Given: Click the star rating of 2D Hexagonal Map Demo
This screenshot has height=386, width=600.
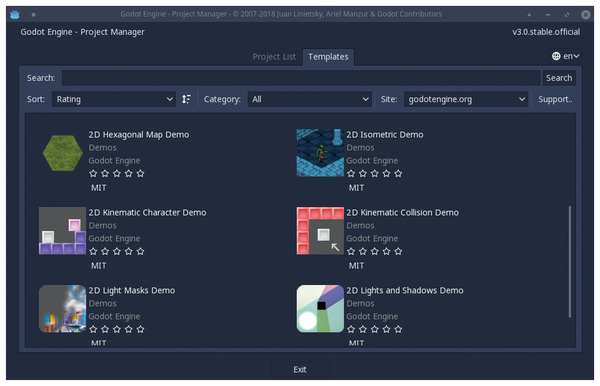Looking at the screenshot, I should [117, 174].
